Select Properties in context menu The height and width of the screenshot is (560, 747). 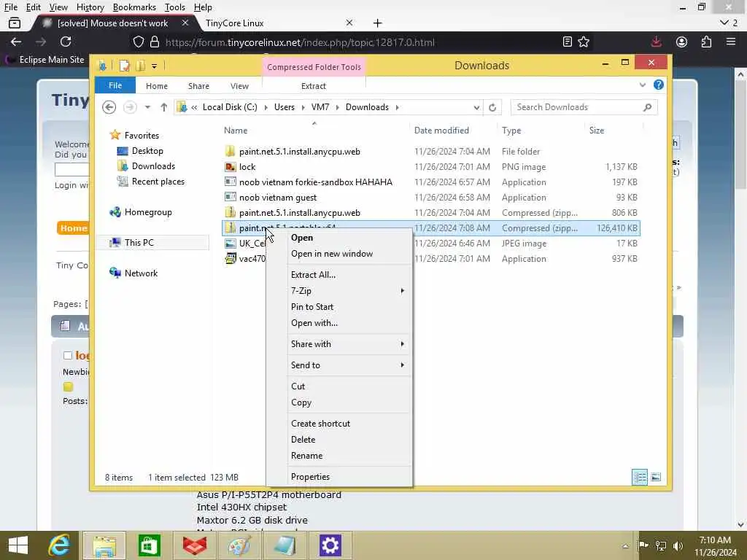coord(310,477)
